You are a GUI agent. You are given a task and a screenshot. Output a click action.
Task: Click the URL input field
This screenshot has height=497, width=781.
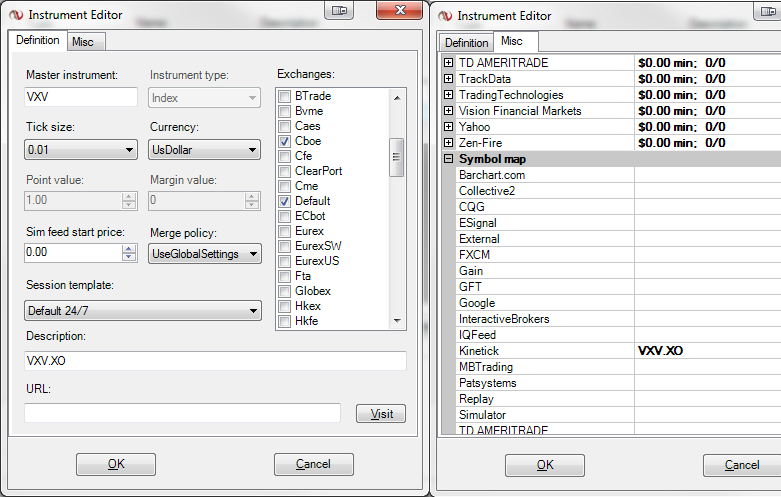(182, 413)
